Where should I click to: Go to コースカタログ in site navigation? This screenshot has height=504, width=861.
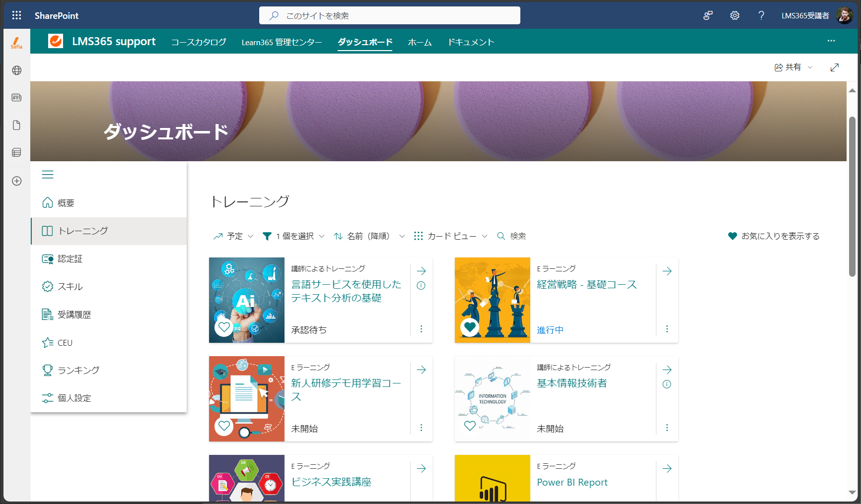199,42
